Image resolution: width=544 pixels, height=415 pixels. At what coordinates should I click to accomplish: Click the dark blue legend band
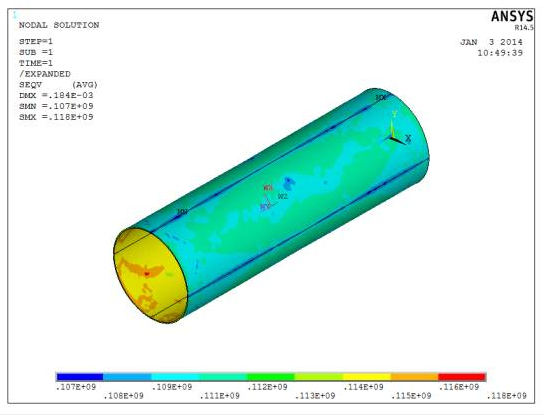(x=79, y=377)
